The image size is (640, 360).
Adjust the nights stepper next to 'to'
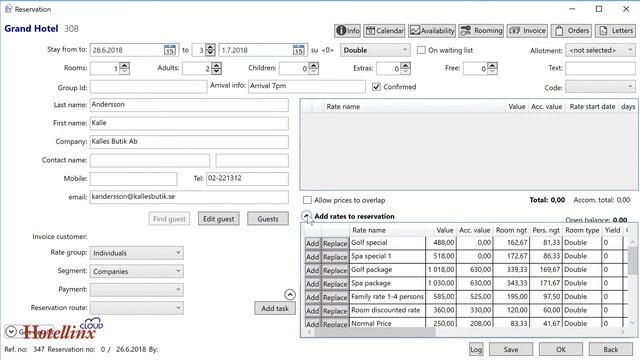point(210,50)
